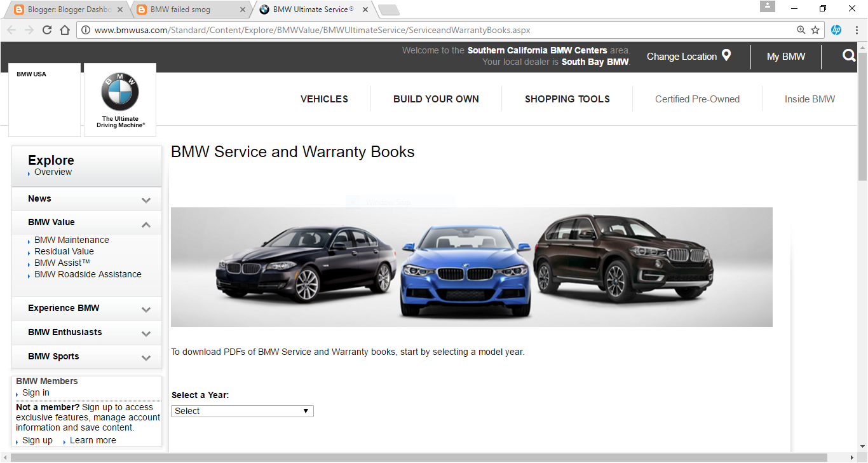The width and height of the screenshot is (868, 463).
Task: Open Residual Value link
Action: [x=64, y=251]
